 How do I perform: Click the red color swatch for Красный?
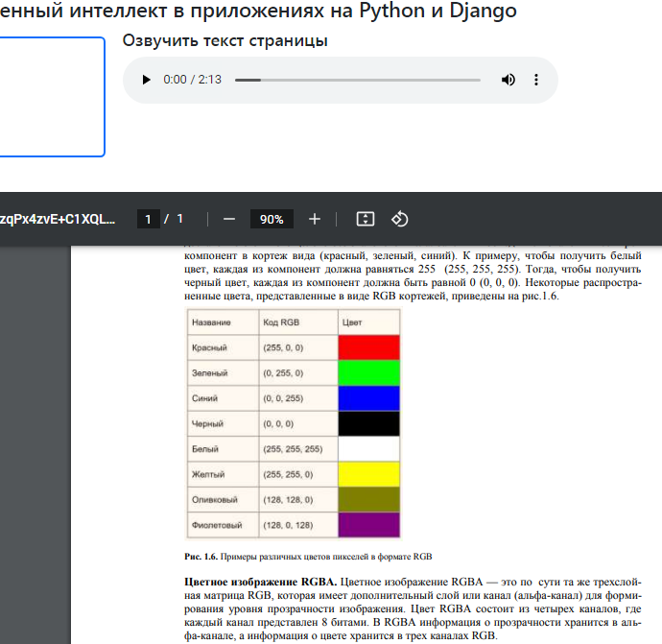[x=368, y=346]
